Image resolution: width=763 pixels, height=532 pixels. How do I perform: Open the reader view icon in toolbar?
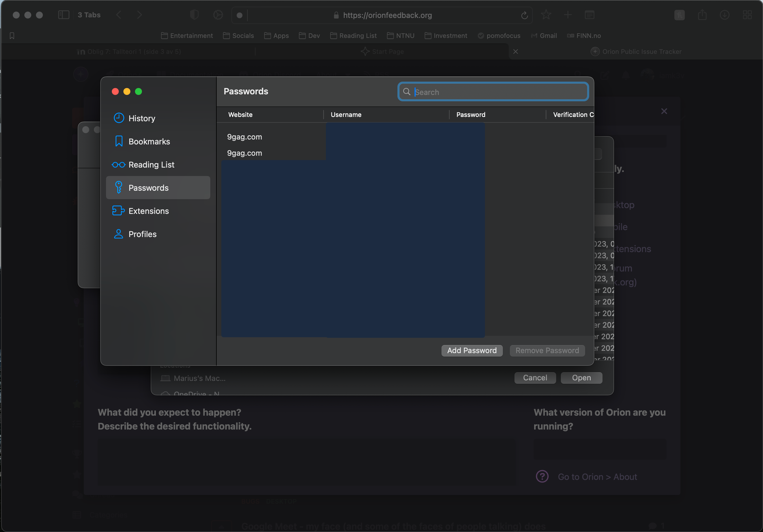click(x=589, y=15)
